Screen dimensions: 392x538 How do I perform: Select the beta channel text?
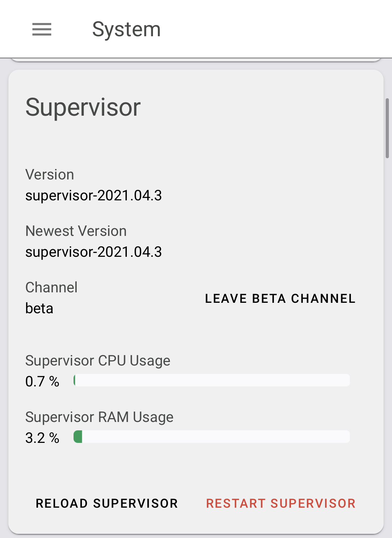[39, 308]
